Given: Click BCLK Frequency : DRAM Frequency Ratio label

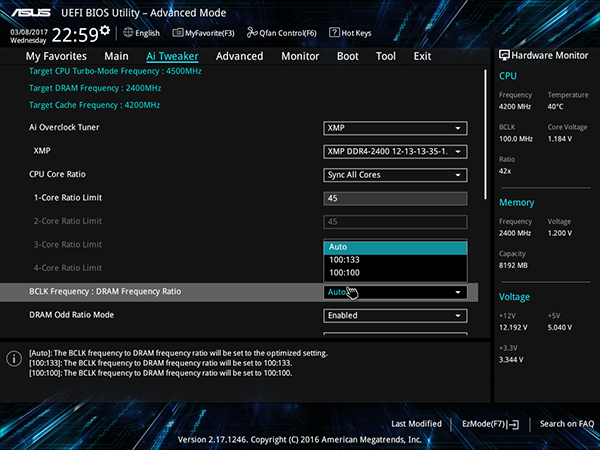Looking at the screenshot, I should click(105, 292).
